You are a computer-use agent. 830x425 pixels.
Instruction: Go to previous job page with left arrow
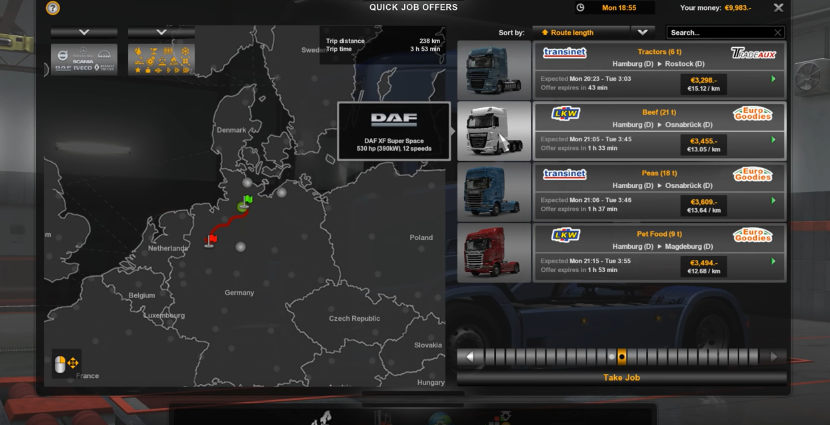point(470,356)
